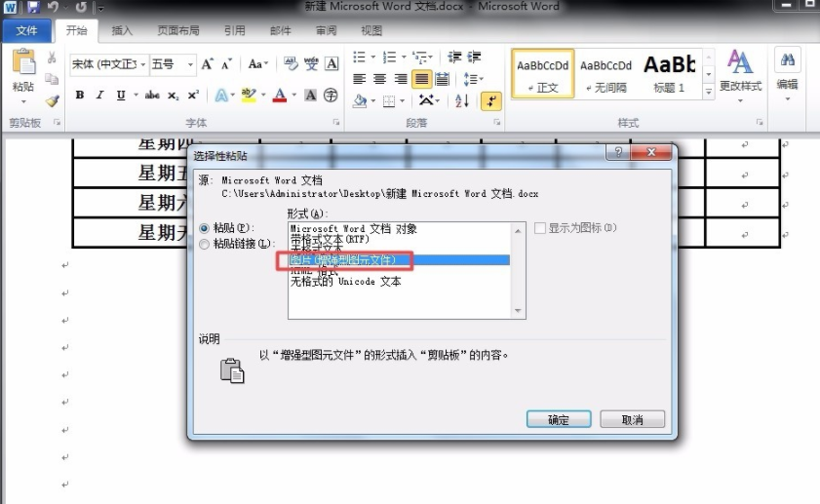This screenshot has width=820, height=504.
Task: Apply subscript formatting
Action: (174, 96)
